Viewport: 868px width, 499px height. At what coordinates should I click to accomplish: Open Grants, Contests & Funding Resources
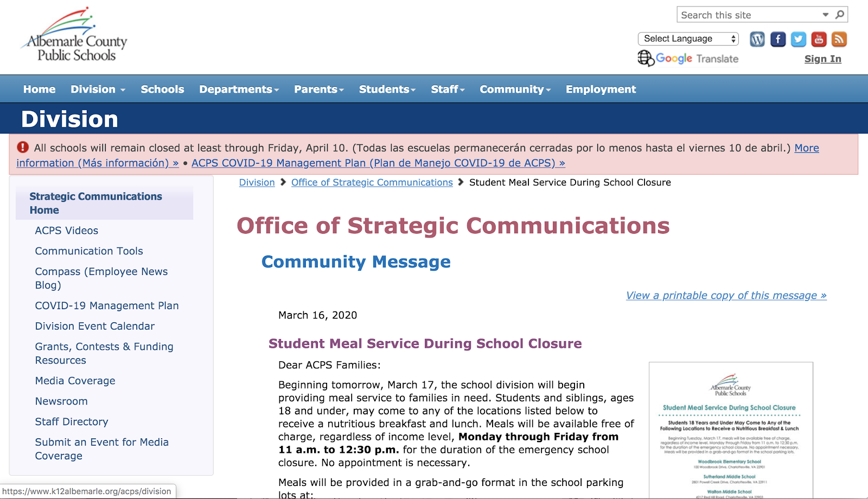point(104,353)
